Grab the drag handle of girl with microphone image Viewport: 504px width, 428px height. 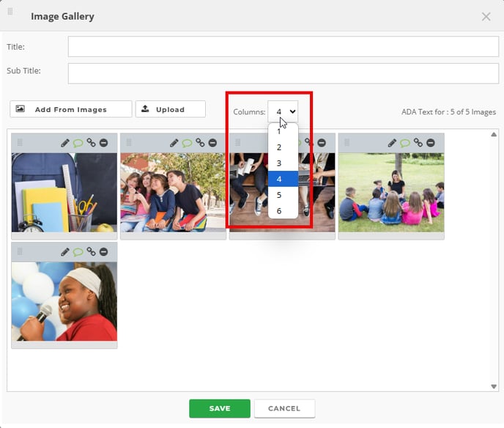pyautogui.click(x=20, y=251)
